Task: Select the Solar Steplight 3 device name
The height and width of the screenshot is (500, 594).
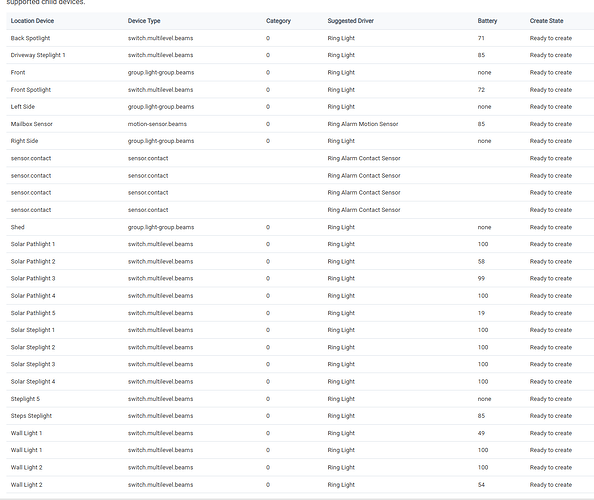Action: pos(33,364)
